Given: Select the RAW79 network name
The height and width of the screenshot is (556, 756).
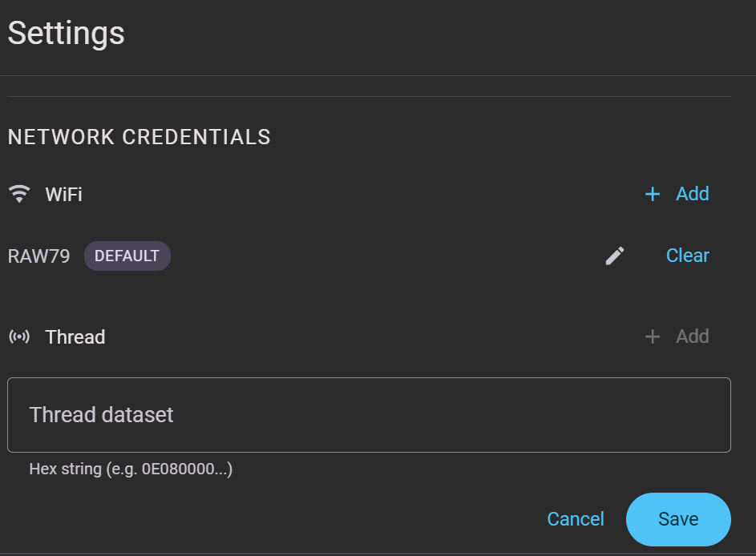Looking at the screenshot, I should click(39, 256).
